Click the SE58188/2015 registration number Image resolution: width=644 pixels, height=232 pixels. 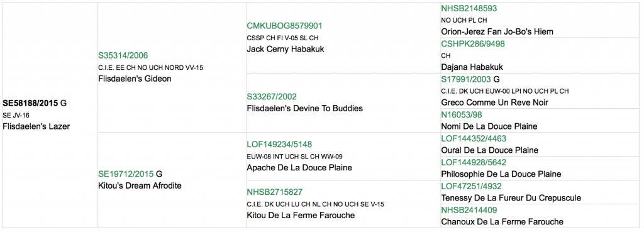click(30, 103)
